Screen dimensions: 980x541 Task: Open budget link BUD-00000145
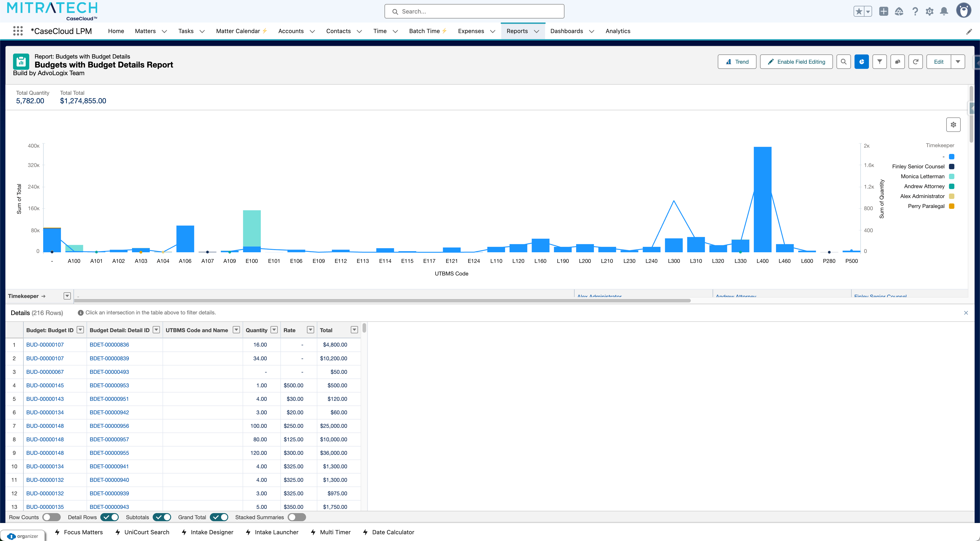tap(45, 385)
